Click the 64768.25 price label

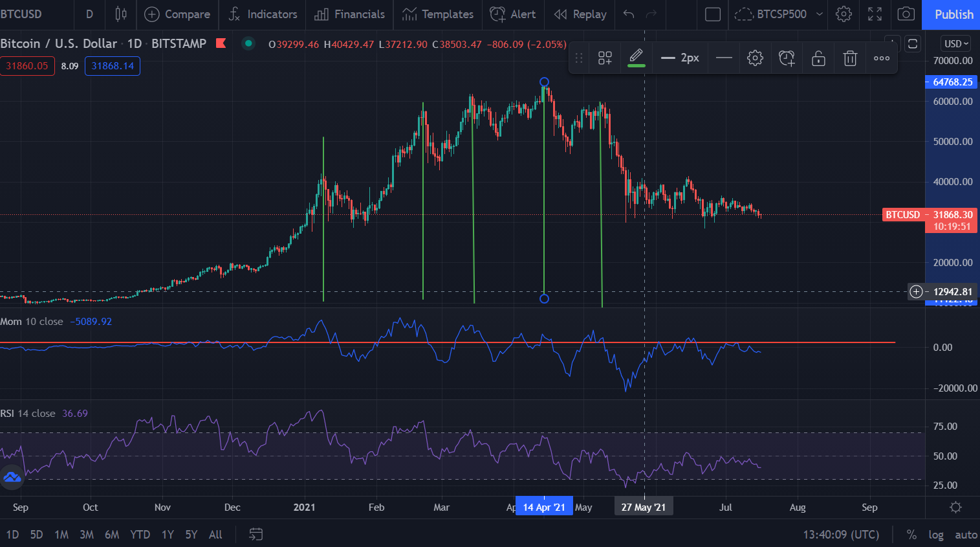[x=952, y=82]
